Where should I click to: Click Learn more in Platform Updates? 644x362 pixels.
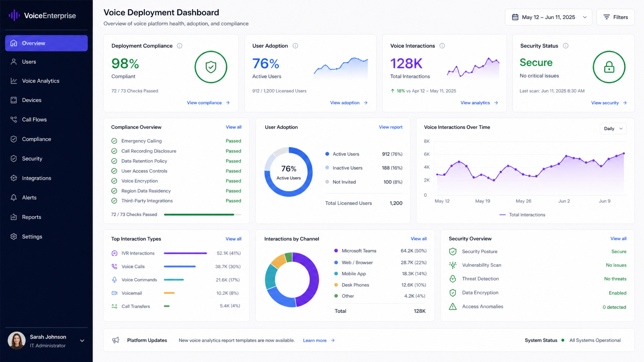(x=319, y=340)
